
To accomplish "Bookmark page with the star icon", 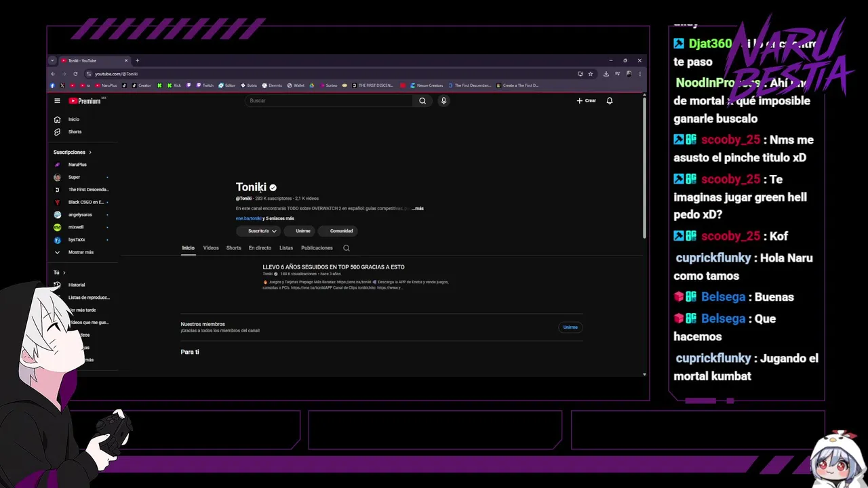I will (591, 74).
